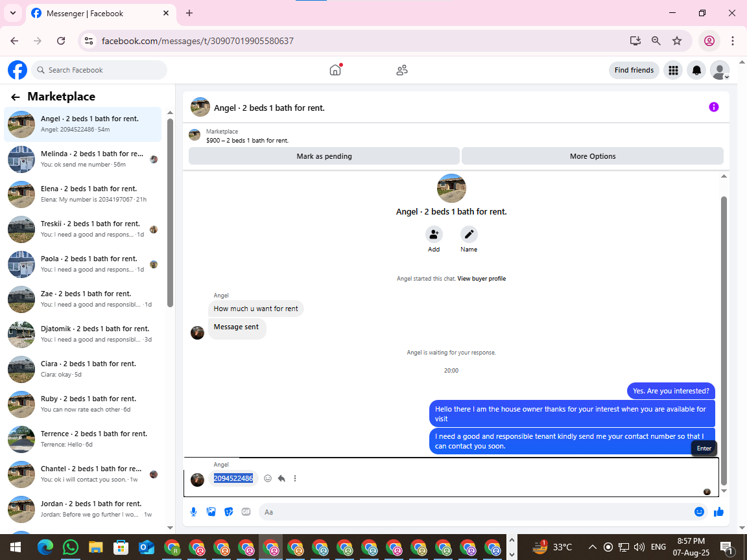
Task: Choose a sticker icon in composer
Action: pyautogui.click(x=229, y=512)
